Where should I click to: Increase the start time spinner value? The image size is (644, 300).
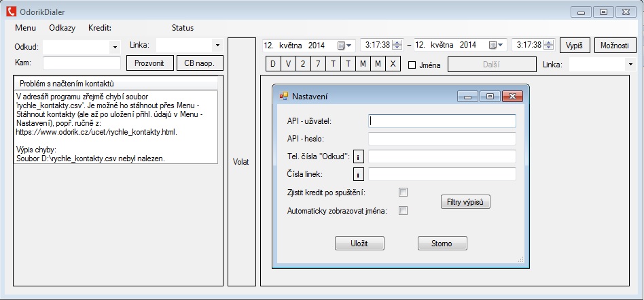pyautogui.click(x=396, y=43)
